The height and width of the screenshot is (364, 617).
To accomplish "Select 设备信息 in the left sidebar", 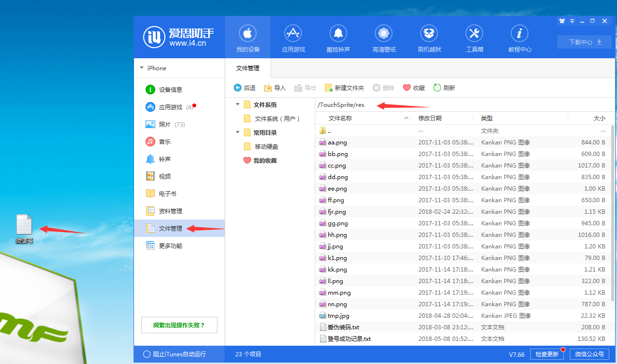I will (170, 90).
